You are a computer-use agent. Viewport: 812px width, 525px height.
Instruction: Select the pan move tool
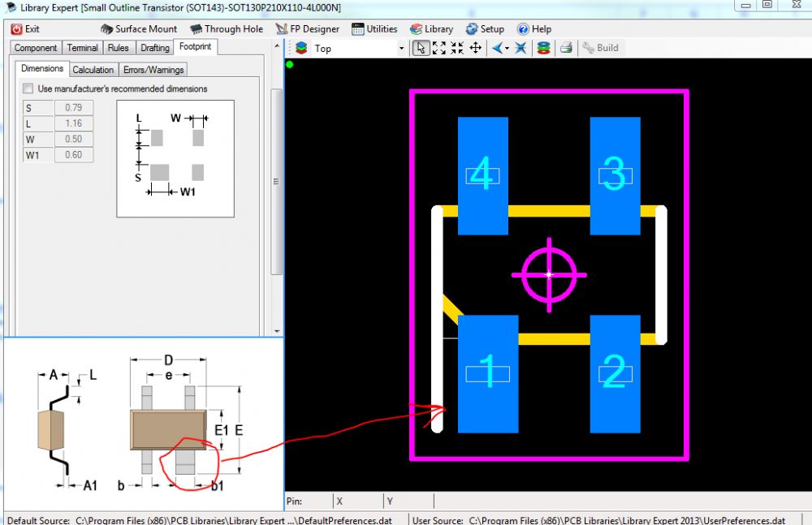476,48
